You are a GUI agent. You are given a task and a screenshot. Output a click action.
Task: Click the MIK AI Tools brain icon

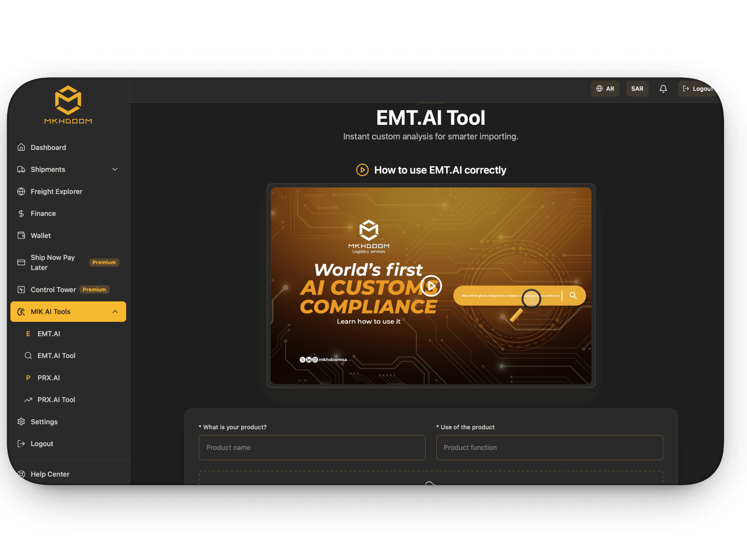pyautogui.click(x=21, y=312)
